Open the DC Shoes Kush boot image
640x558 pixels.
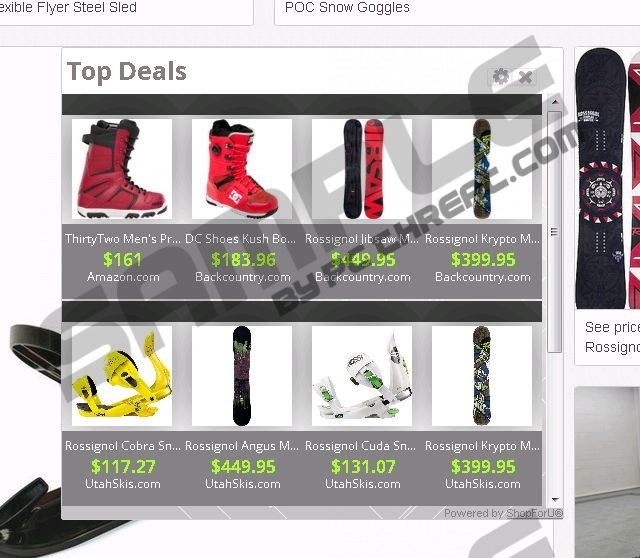pos(242,169)
